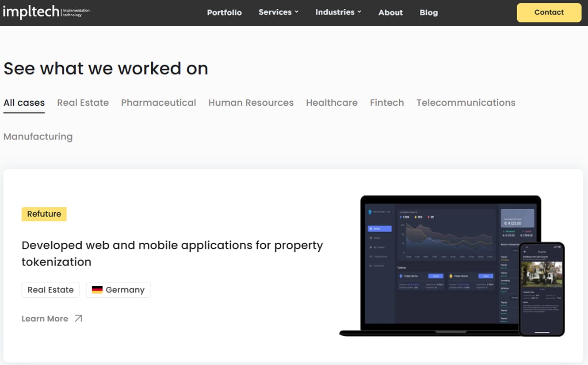Click the Germany flag icon on the country tag

[98, 290]
